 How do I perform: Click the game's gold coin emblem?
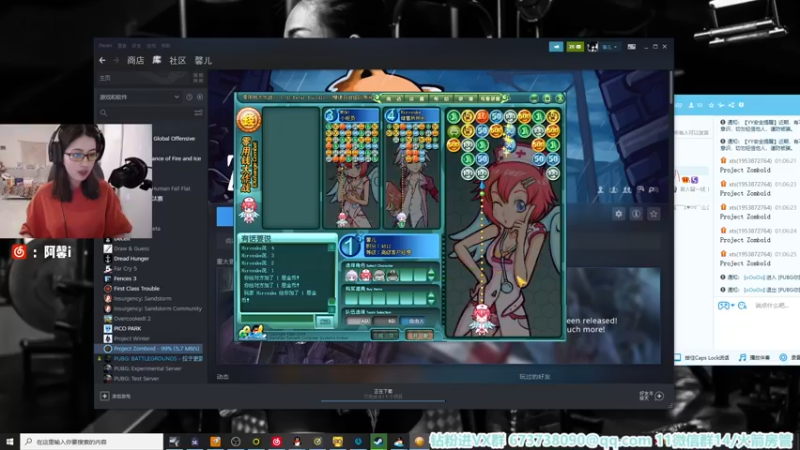(x=248, y=120)
